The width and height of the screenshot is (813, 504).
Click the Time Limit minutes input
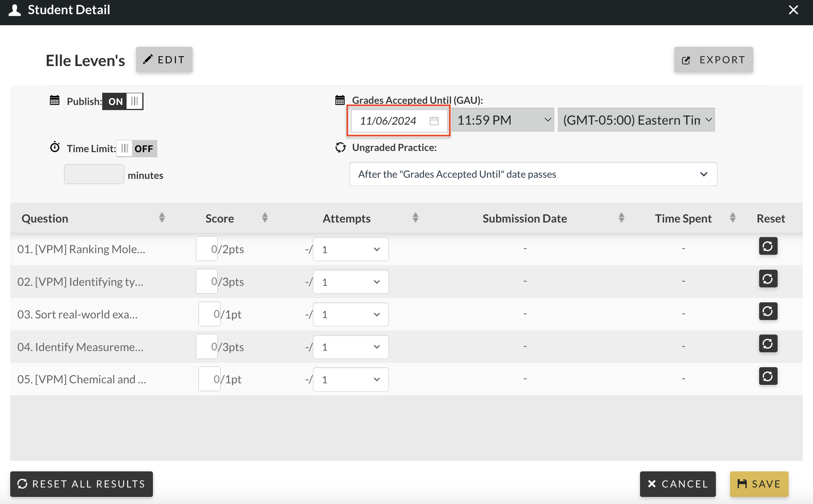click(x=94, y=174)
